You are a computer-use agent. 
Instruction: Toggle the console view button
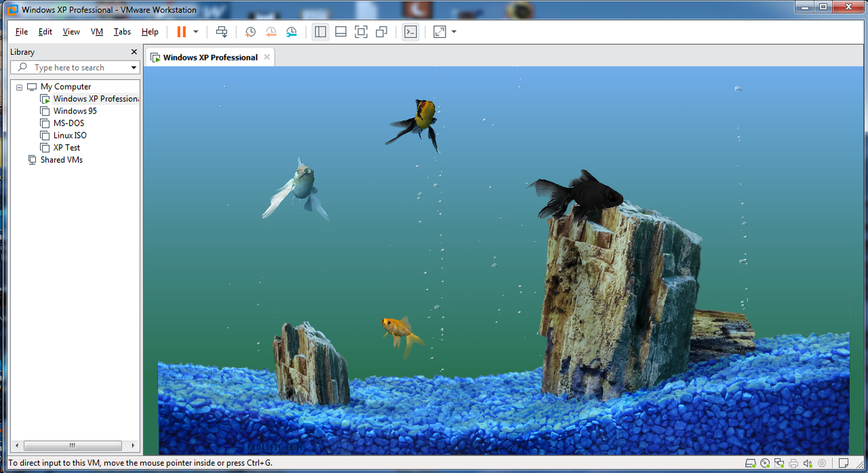(x=410, y=32)
